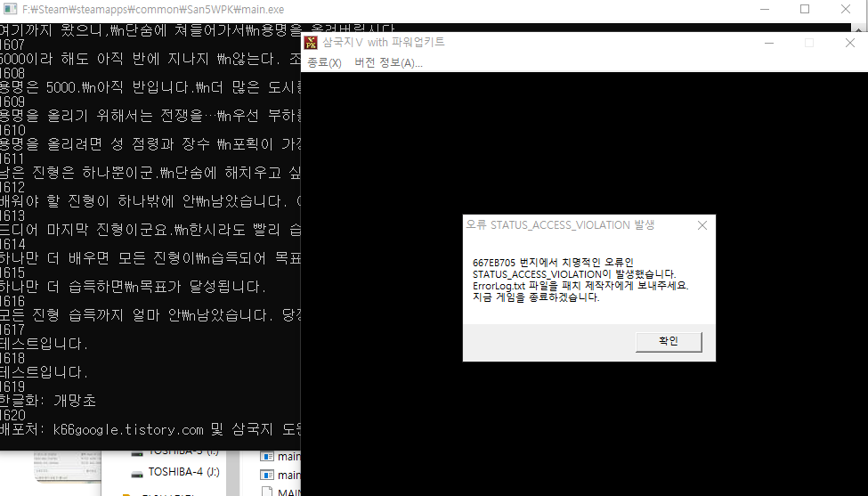This screenshot has height=496, width=868.
Task: Click console line number 1610
Action: [x=12, y=130]
